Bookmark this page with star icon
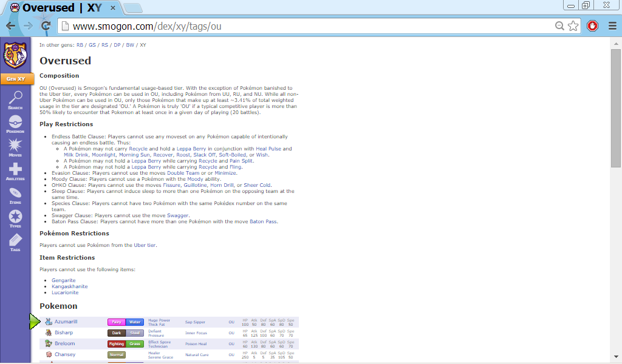This screenshot has height=364, width=622. pos(573,26)
